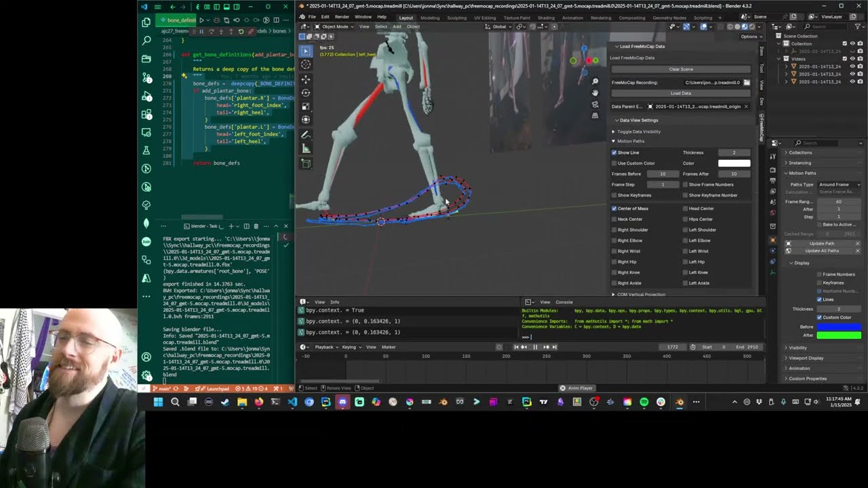
Task: Switch to the Scripting workspace tab
Action: [703, 18]
